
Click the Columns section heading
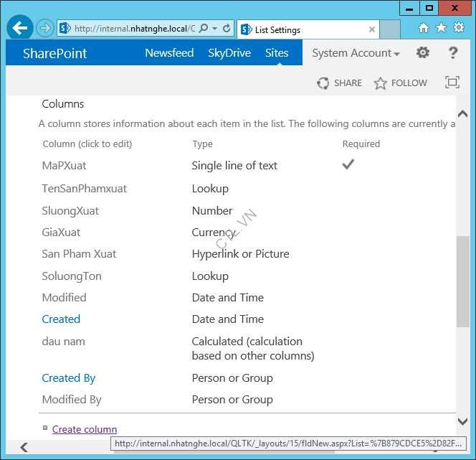click(63, 104)
